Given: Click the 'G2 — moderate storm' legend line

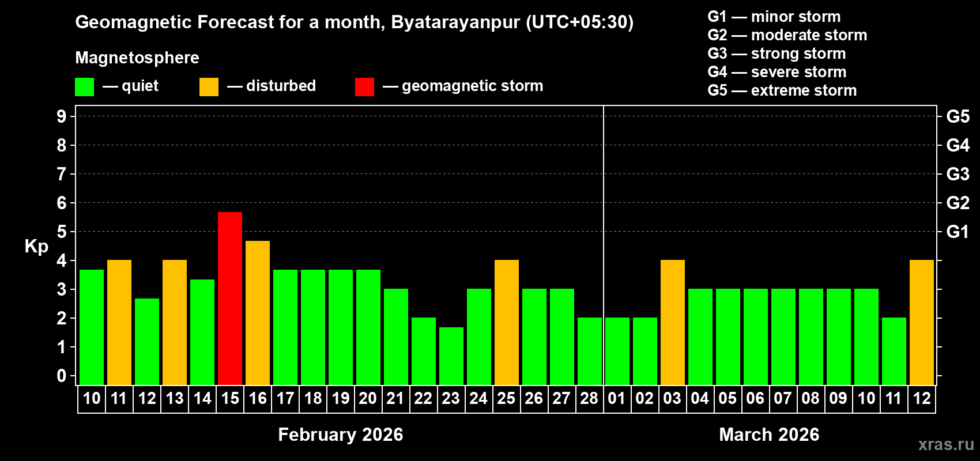Looking at the screenshot, I should (x=787, y=35).
